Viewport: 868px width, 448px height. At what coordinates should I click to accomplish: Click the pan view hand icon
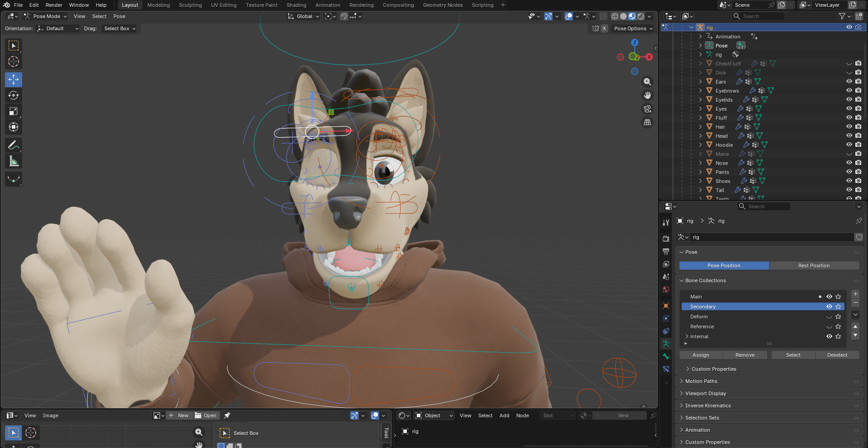tap(647, 95)
